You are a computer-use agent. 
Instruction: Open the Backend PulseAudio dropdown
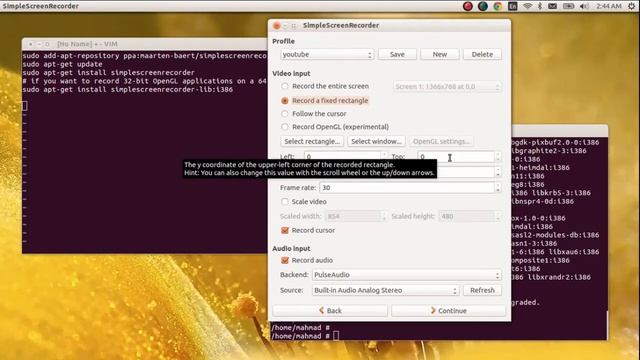pos(407,275)
